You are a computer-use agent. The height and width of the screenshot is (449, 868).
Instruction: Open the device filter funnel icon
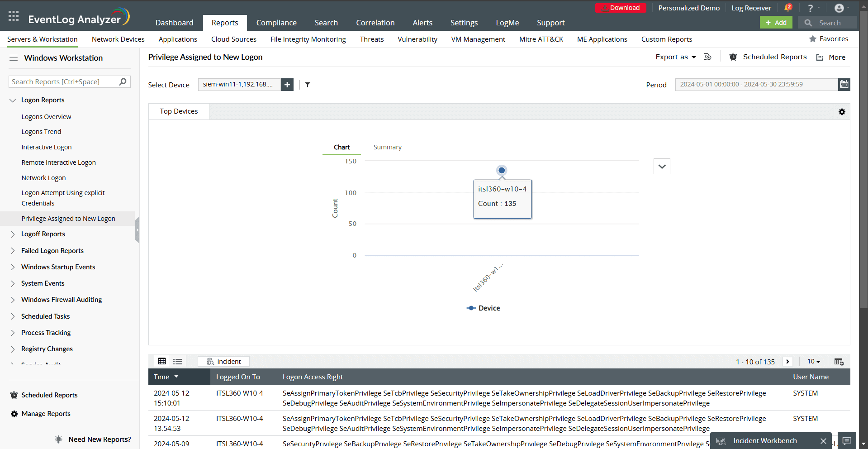coord(308,85)
